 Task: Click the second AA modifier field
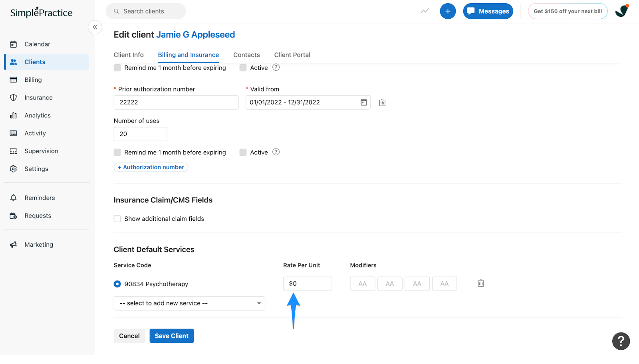[x=390, y=284]
